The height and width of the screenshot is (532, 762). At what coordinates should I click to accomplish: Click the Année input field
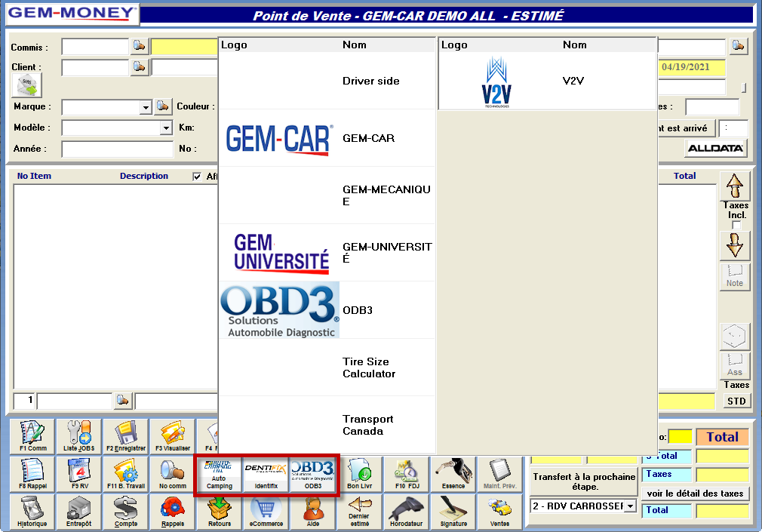[117, 149]
